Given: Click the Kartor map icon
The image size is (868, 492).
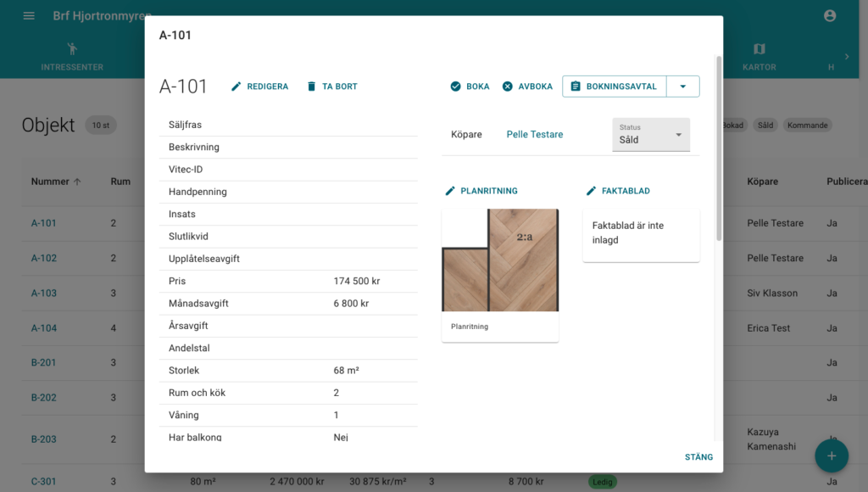Looking at the screenshot, I should [x=759, y=48].
